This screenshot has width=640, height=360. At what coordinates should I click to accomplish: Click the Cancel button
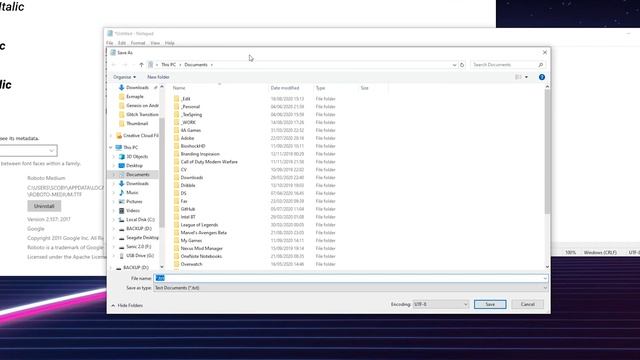pyautogui.click(x=528, y=304)
